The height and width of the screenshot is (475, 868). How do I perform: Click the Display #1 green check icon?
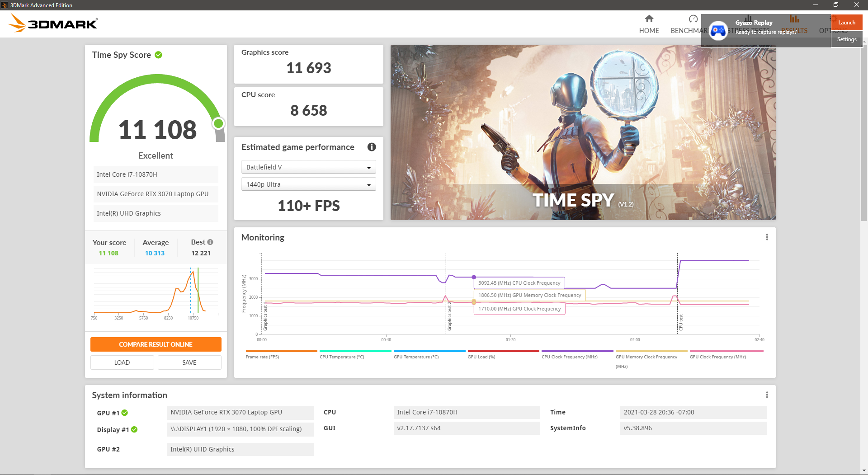click(134, 429)
